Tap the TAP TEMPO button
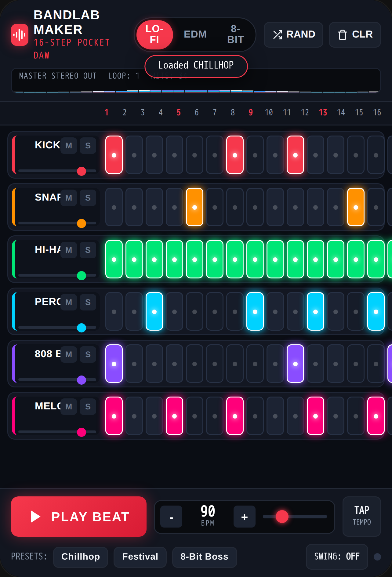The width and height of the screenshot is (392, 577). [362, 516]
